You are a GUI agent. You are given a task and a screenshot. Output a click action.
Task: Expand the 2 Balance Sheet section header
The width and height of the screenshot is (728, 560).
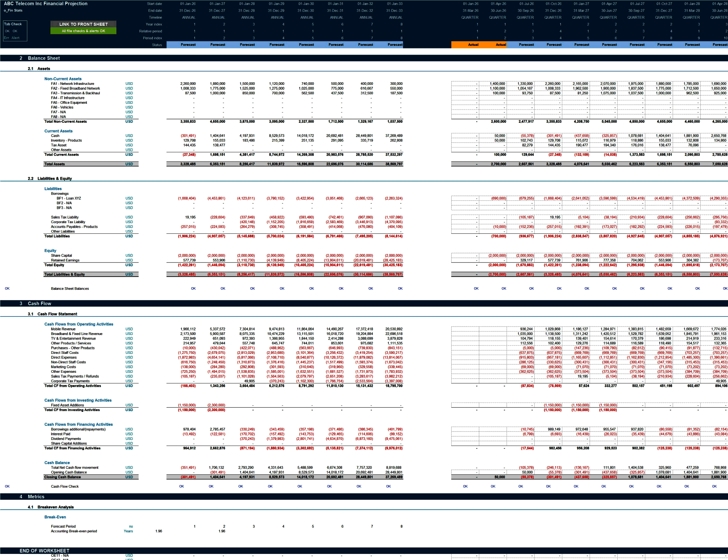coord(43,58)
